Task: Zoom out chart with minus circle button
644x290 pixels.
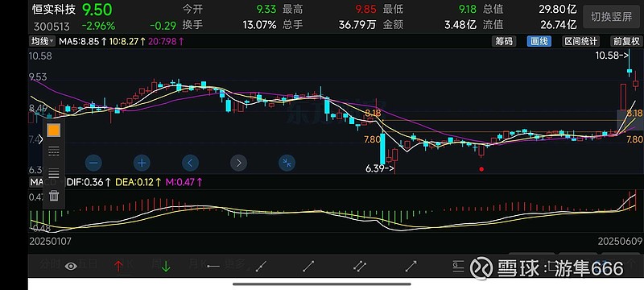Action: click(x=93, y=163)
